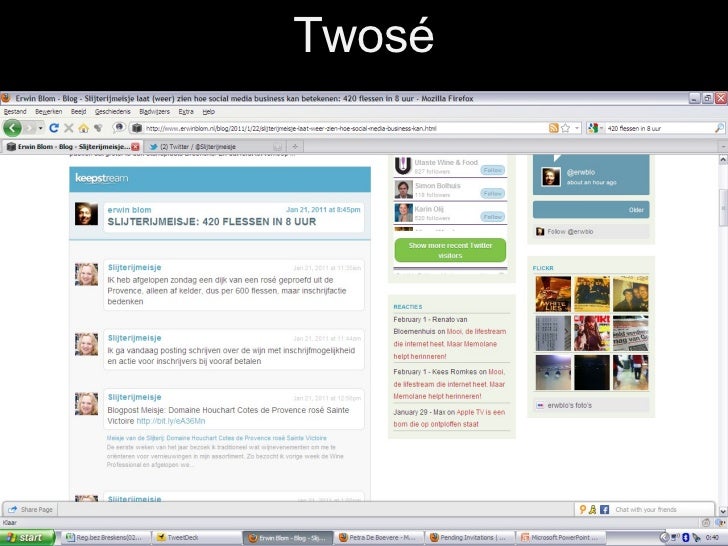Click the forward navigation arrow
The width and height of the screenshot is (728, 546).
coord(30,128)
